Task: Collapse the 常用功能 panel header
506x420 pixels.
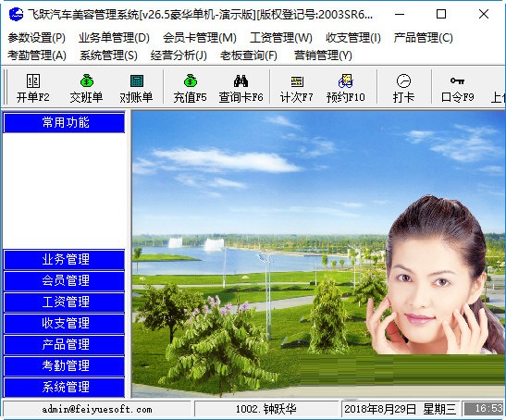Action: (64, 122)
